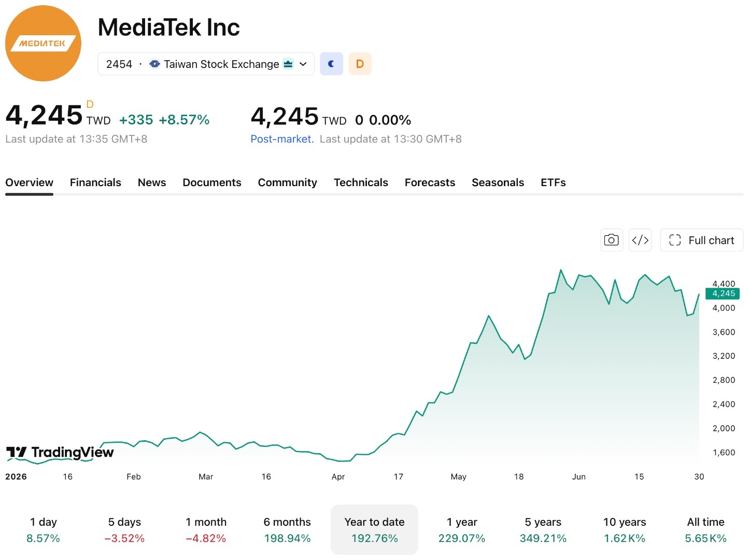Select the 5 days range

(x=124, y=530)
